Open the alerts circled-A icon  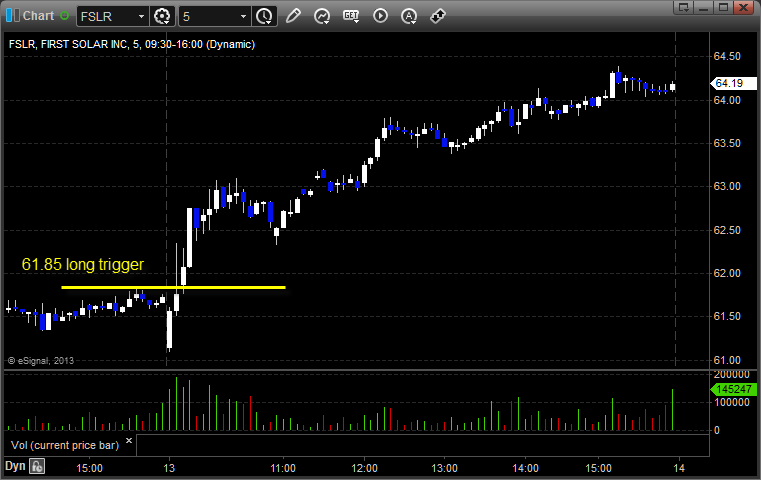409,16
